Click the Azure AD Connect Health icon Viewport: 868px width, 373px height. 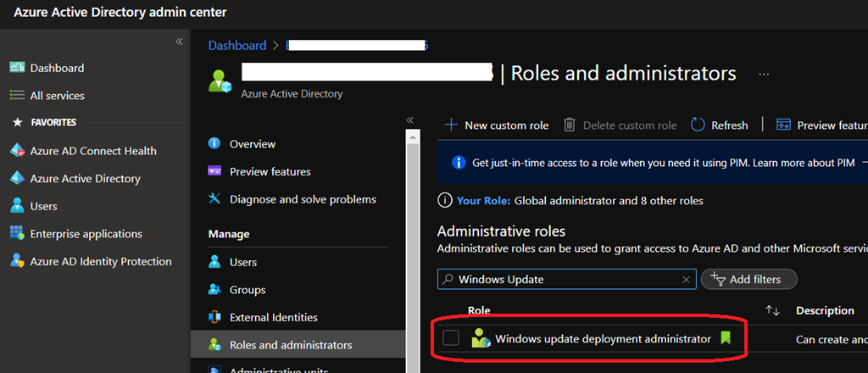coord(17,151)
